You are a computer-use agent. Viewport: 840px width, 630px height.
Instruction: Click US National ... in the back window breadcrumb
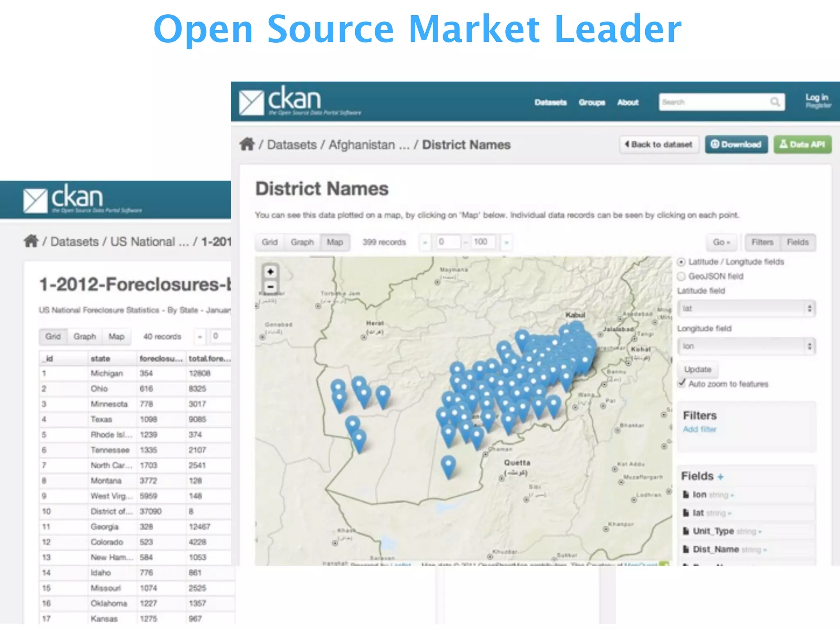pyautogui.click(x=150, y=242)
